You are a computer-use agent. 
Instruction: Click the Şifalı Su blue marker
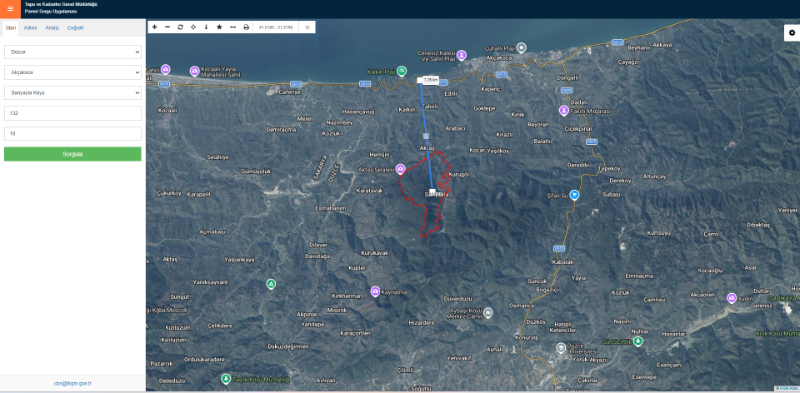point(574,194)
